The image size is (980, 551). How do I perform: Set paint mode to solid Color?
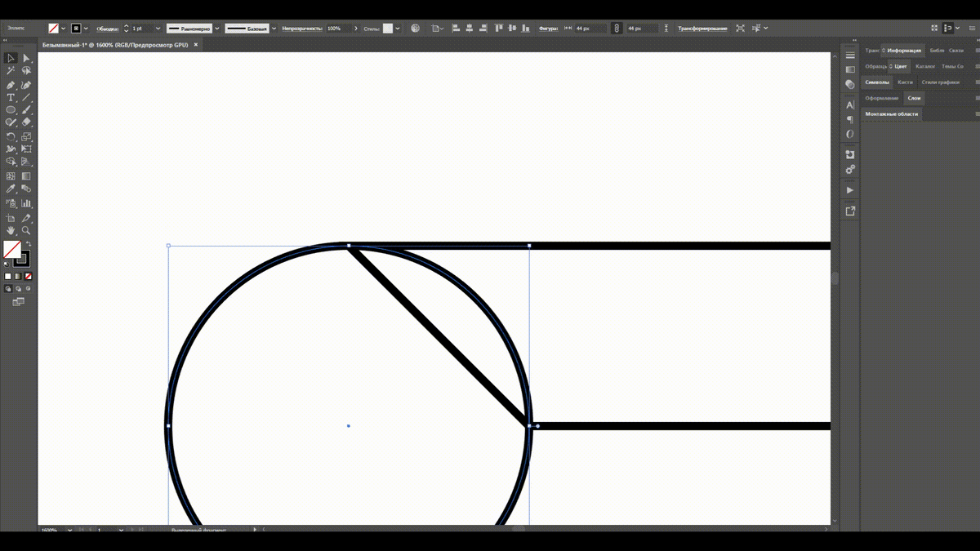coord(8,277)
